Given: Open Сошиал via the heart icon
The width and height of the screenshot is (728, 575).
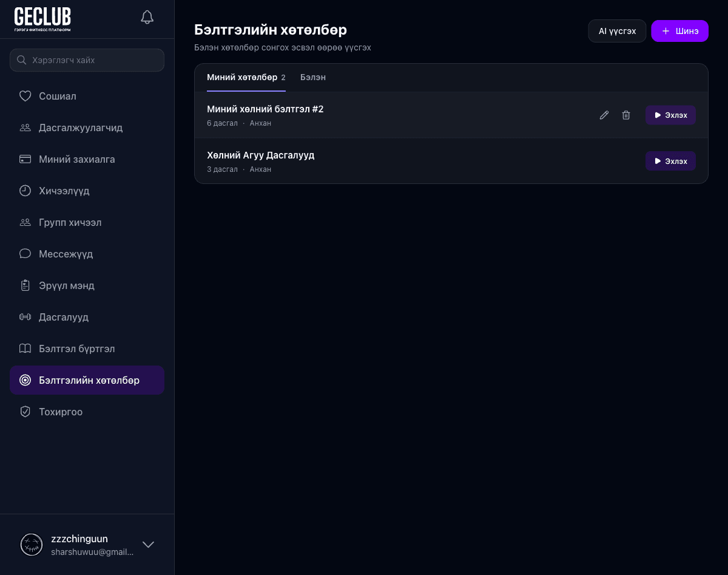Looking at the screenshot, I should 25,96.
